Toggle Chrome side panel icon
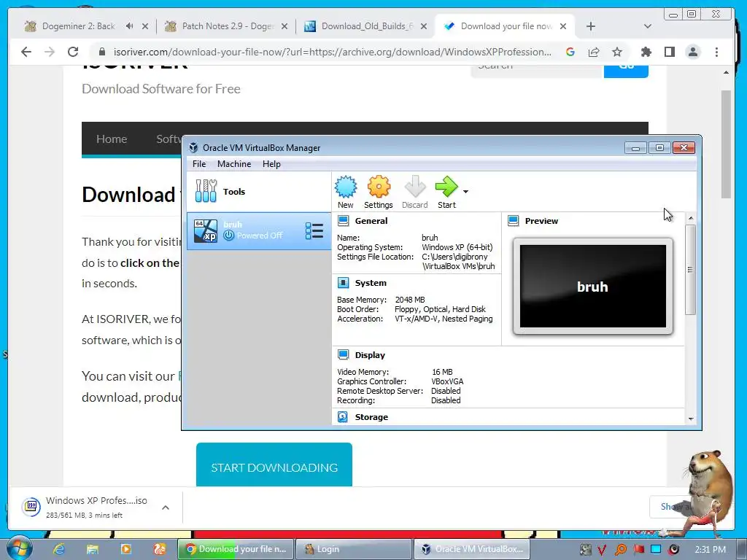Viewport: 747px width, 560px height. (x=670, y=52)
